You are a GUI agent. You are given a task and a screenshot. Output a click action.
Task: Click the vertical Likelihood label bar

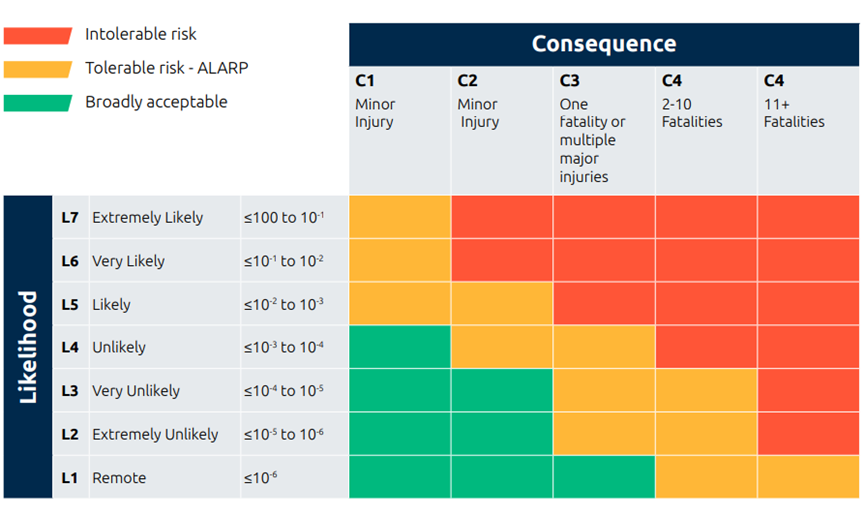[x=28, y=347]
